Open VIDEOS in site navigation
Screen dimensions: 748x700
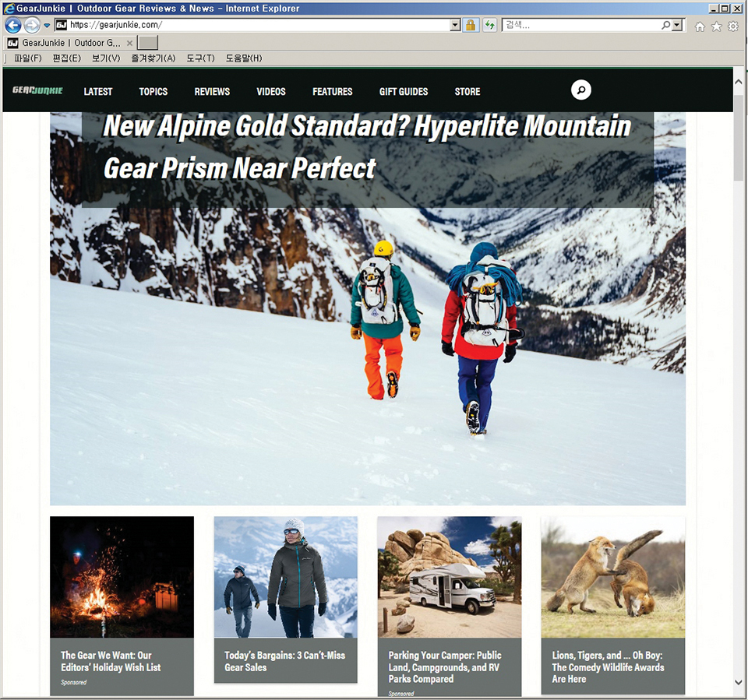click(x=271, y=92)
